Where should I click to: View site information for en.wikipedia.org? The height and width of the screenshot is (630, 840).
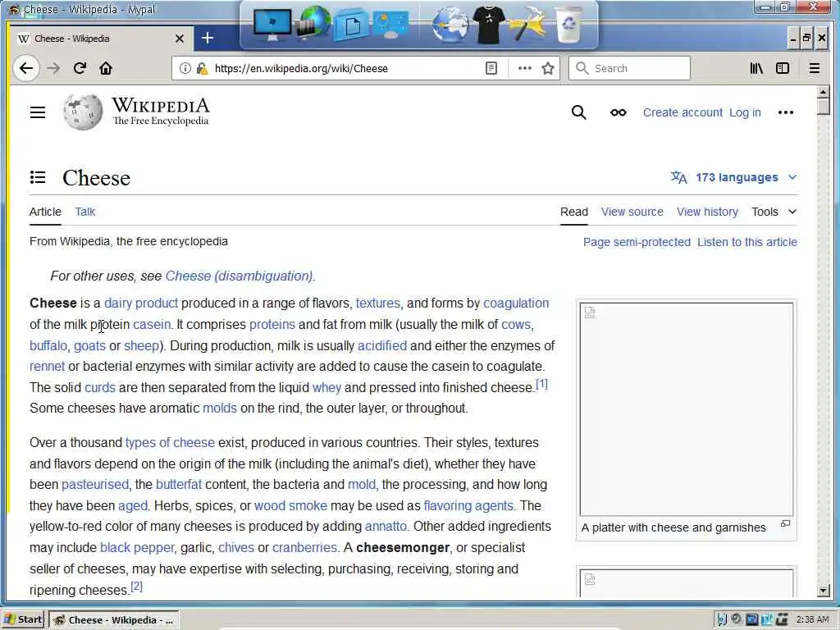pyautogui.click(x=185, y=68)
